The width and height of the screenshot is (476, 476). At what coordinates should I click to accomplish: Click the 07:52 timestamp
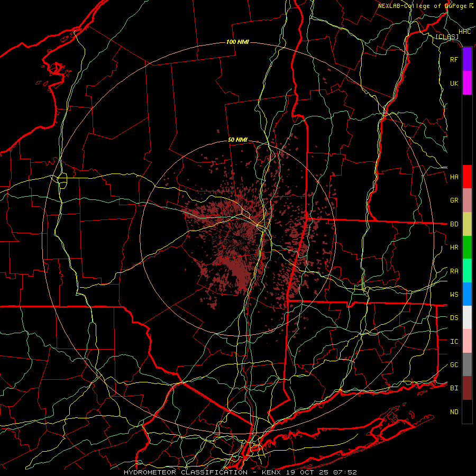pyautogui.click(x=346, y=472)
